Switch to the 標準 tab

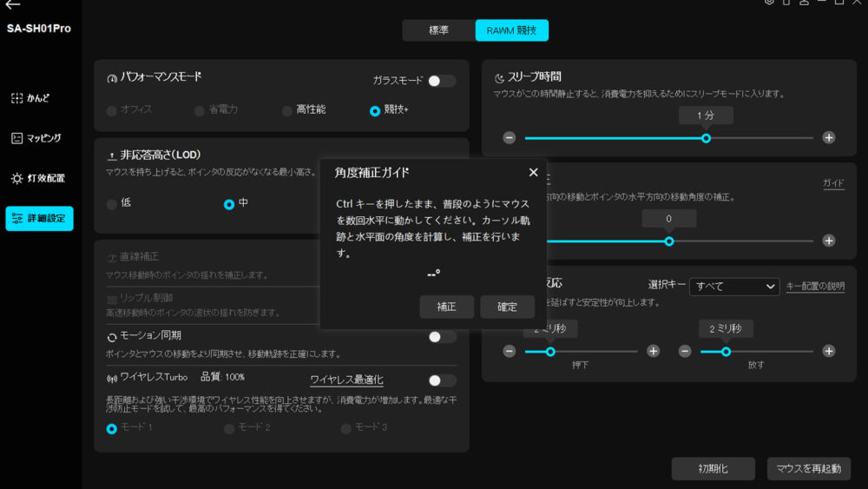(438, 30)
